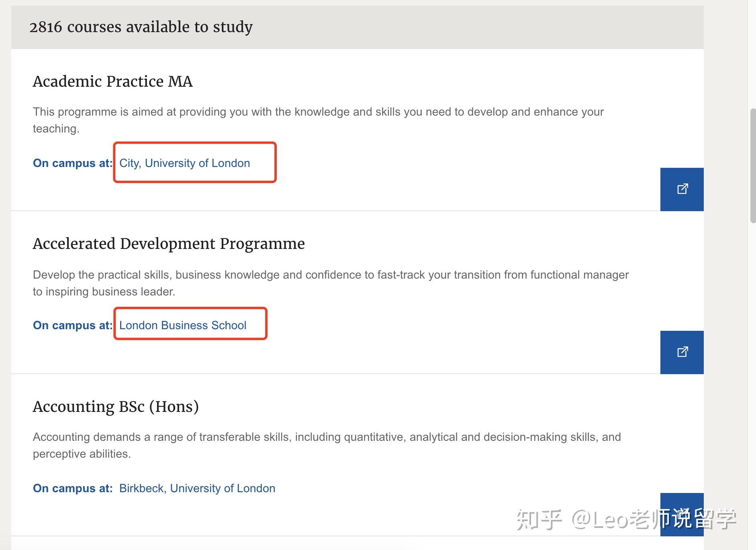This screenshot has height=550, width=756.
Task: Click the description starting 'Develop the practical skills'
Action: tap(331, 283)
